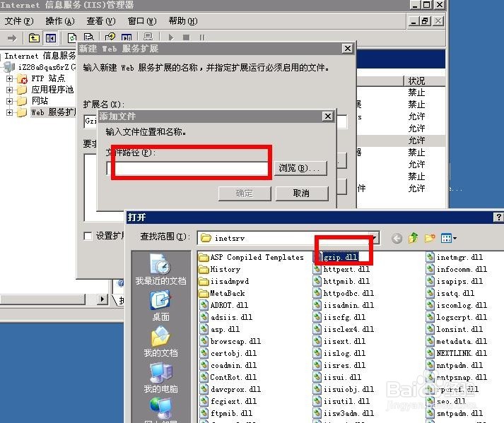The height and width of the screenshot is (423, 504).
Task: Select the inetmgr.dll file
Action: [x=455, y=257]
